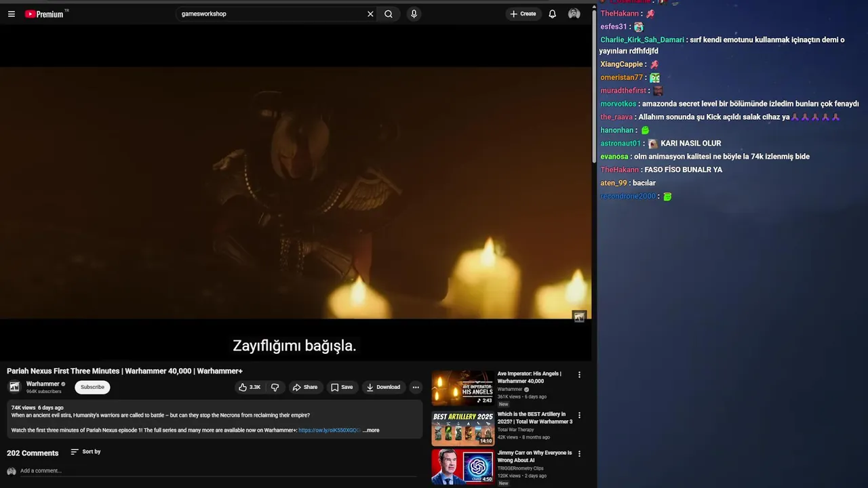Select chat username hanonhan

tap(617, 130)
